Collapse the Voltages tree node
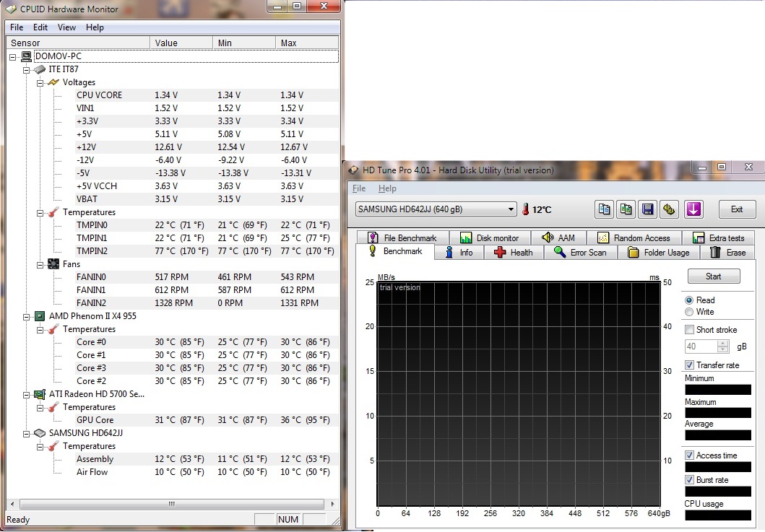This screenshot has height=532, width=765. [x=41, y=82]
